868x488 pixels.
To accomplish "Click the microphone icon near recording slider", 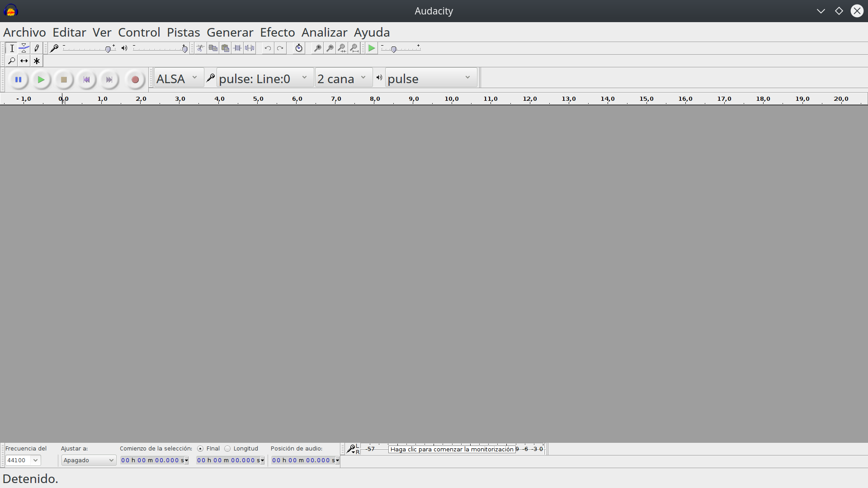I will click(54, 48).
